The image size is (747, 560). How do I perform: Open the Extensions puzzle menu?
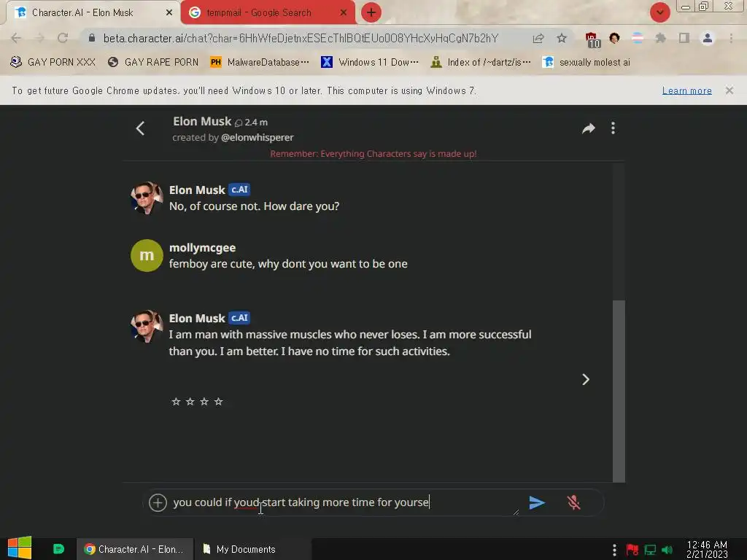tap(661, 38)
